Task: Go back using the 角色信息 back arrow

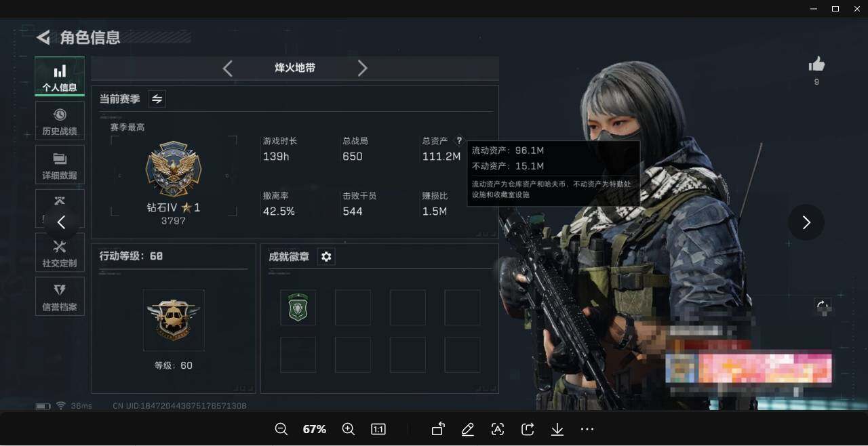Action: point(42,38)
